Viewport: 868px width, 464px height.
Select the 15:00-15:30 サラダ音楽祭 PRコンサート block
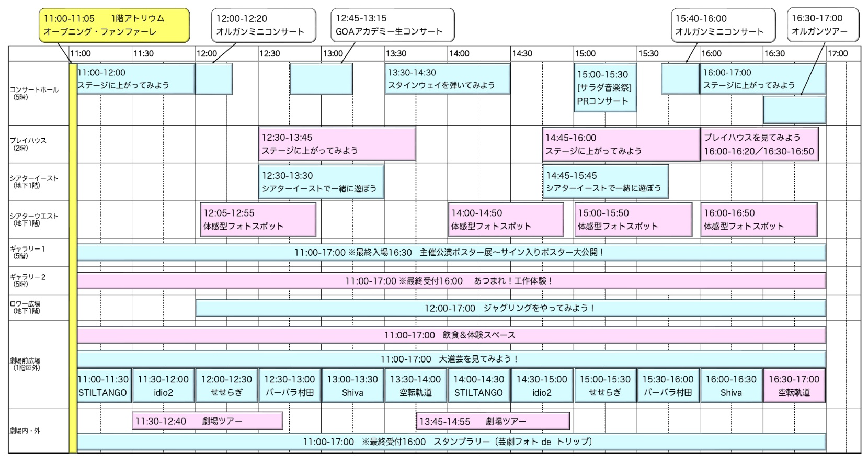[605, 88]
